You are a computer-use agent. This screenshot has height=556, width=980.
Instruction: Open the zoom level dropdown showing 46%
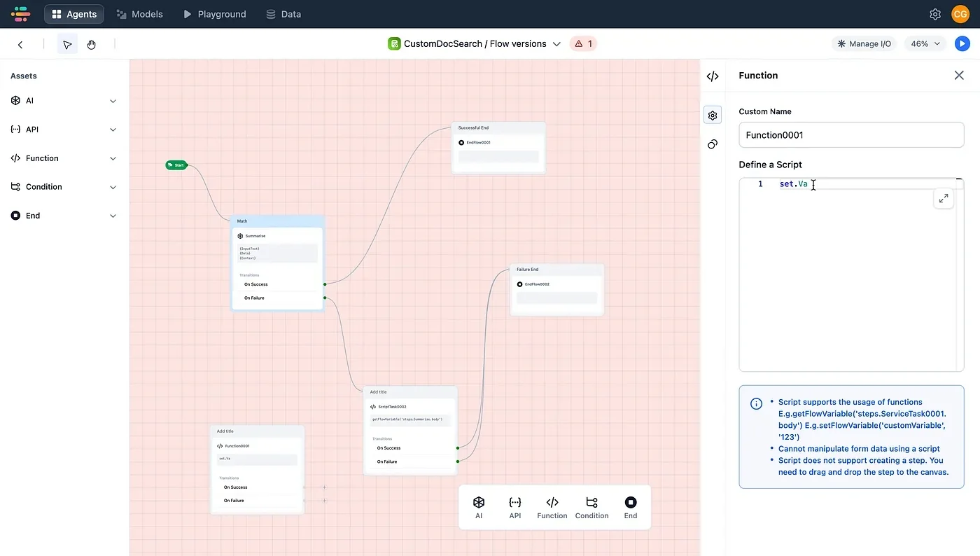coord(925,43)
